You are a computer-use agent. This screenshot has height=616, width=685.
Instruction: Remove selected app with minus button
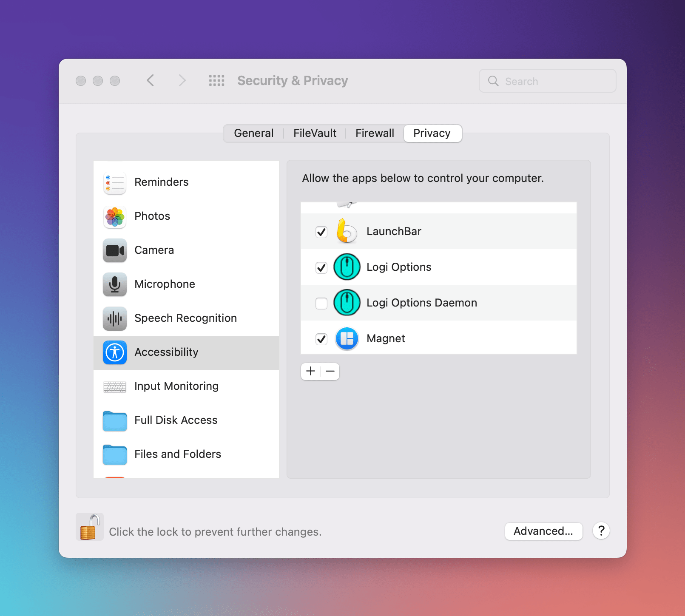click(x=330, y=371)
